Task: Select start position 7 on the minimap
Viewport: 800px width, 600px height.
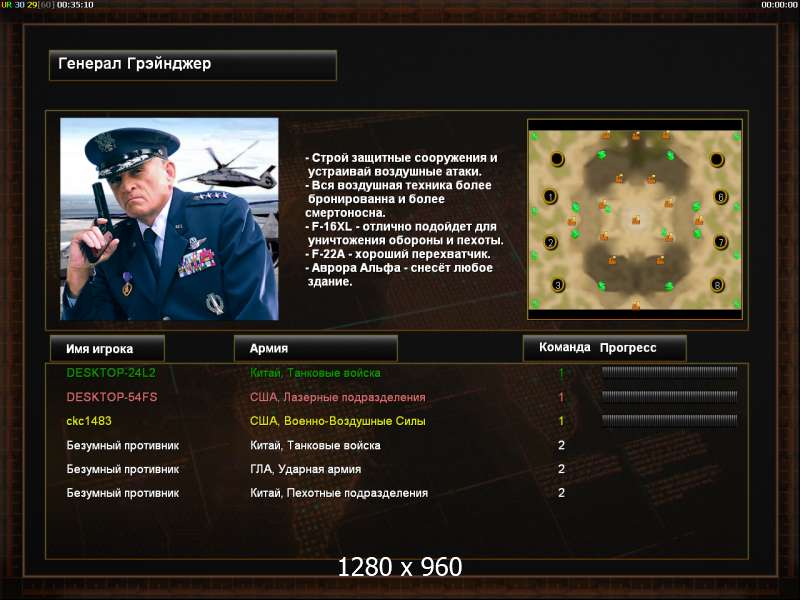Action: pos(720,241)
